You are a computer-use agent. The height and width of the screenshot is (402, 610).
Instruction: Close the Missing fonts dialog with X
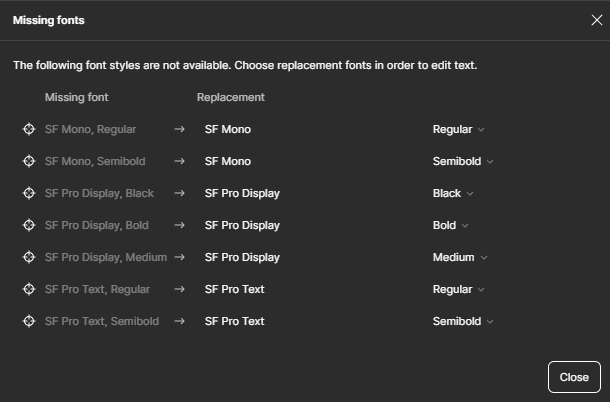tap(596, 20)
